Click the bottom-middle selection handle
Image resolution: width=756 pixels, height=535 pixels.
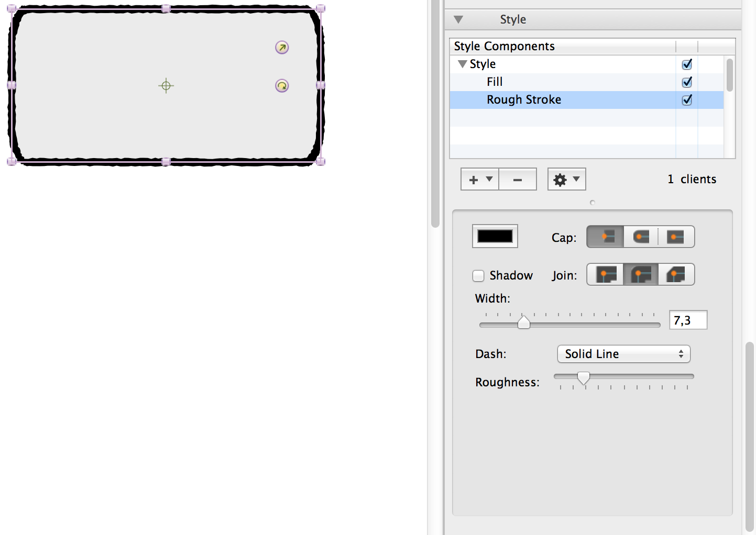point(166,162)
